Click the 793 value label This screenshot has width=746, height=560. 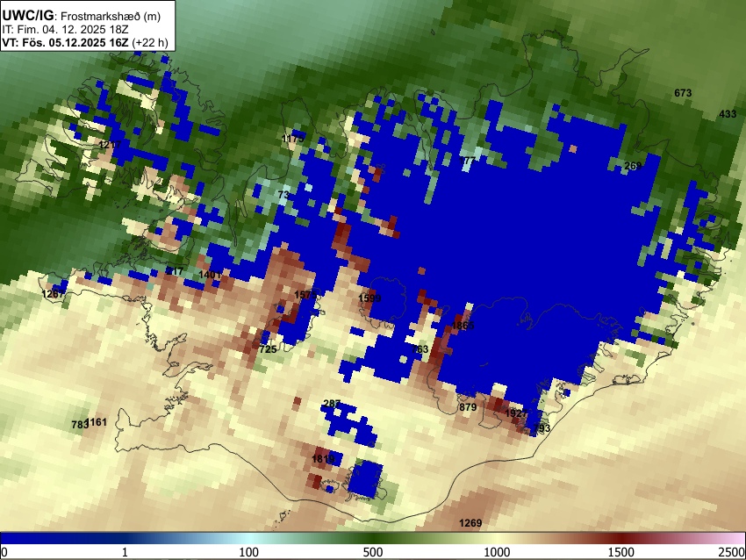click(542, 427)
